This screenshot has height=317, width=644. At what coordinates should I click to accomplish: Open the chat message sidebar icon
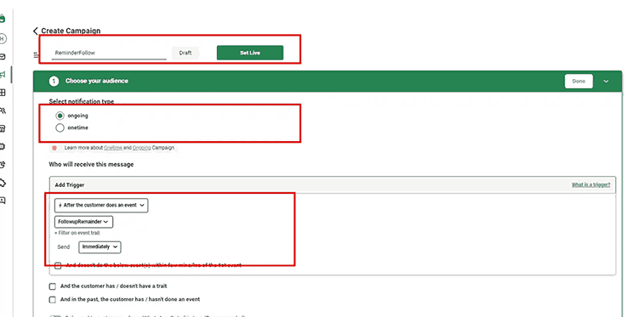coord(3,201)
